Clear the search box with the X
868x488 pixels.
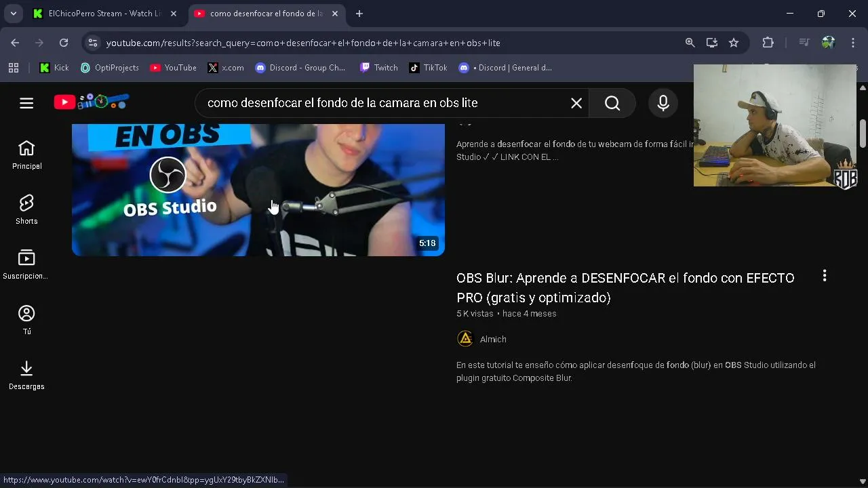pos(576,103)
